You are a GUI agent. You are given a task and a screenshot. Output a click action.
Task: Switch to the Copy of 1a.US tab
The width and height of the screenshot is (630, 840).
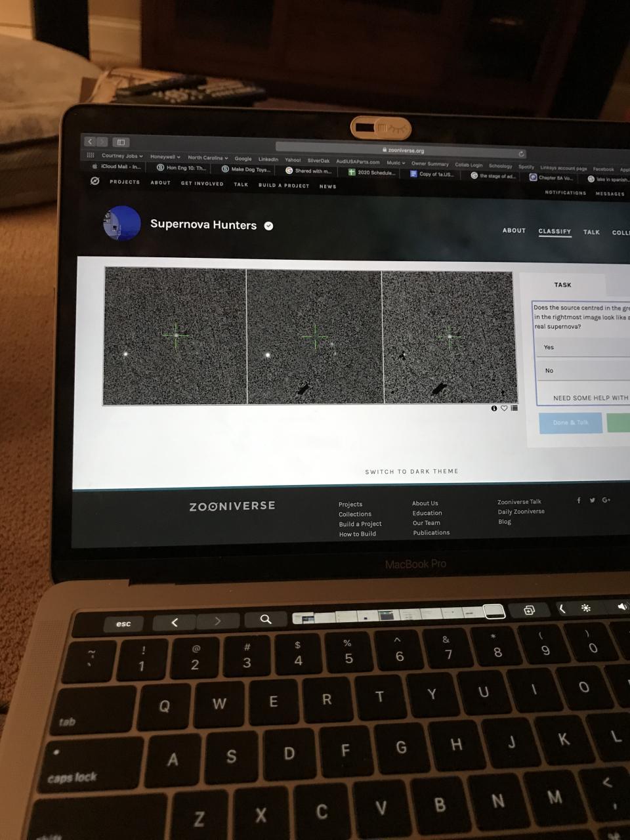432,174
